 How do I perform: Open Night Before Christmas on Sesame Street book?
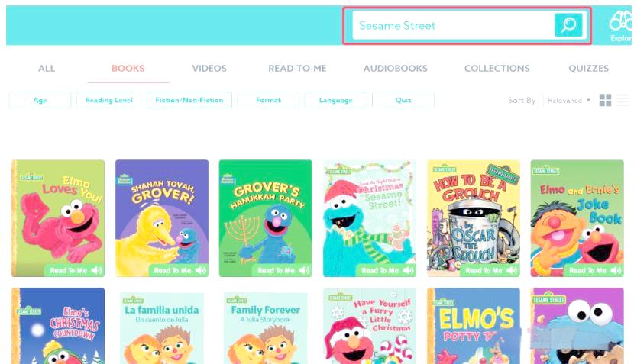(370, 218)
